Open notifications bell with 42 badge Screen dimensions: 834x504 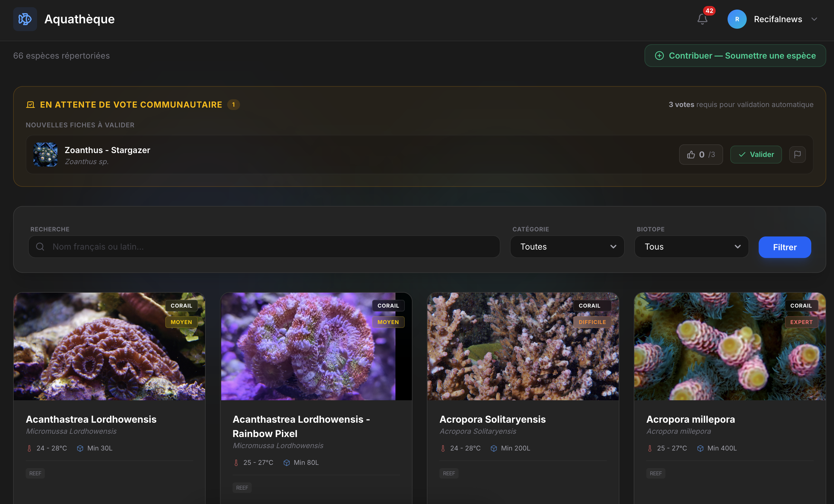click(x=702, y=19)
